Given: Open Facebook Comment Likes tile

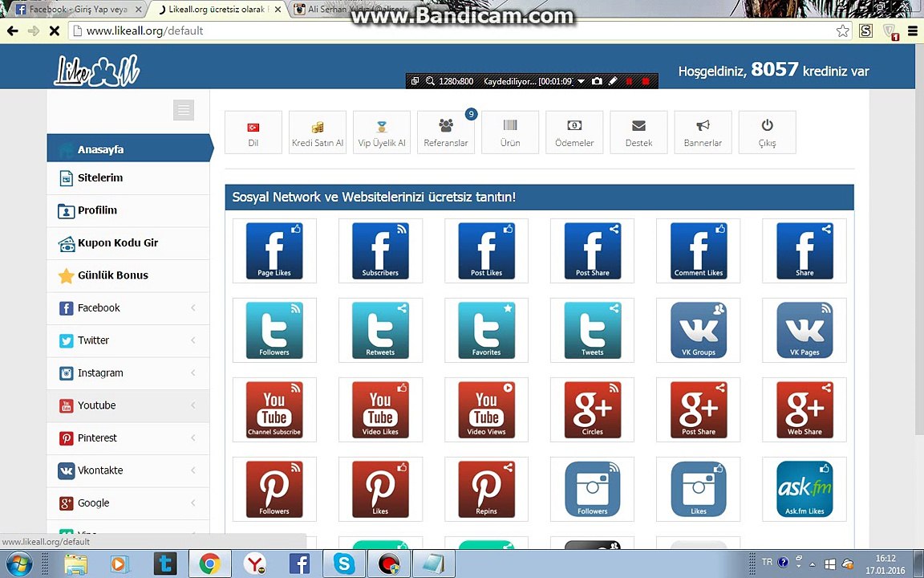Looking at the screenshot, I should [699, 250].
